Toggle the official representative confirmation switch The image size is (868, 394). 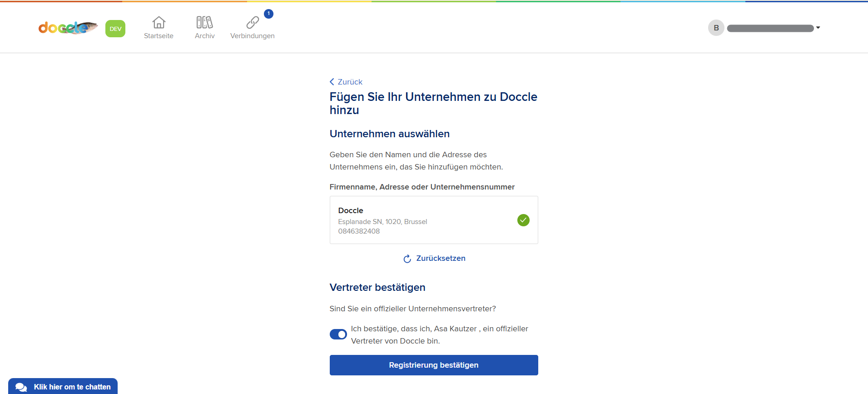click(x=338, y=334)
